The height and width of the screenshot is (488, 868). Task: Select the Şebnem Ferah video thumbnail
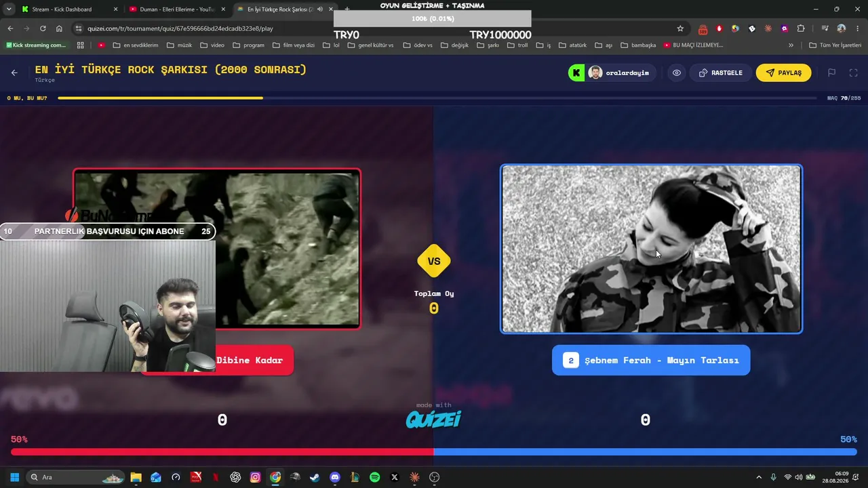point(651,249)
